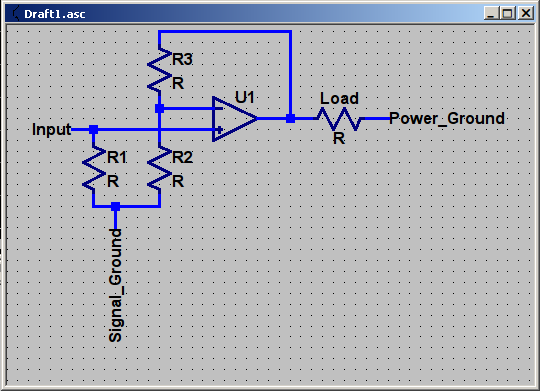The image size is (540, 391).
Task: Click the R2 resistor symbol
Action: (159, 168)
